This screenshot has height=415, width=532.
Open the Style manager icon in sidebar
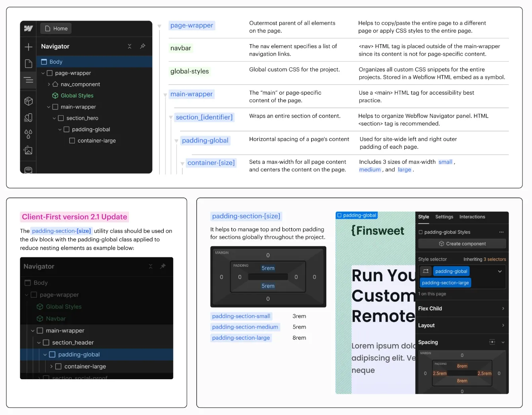point(28,118)
